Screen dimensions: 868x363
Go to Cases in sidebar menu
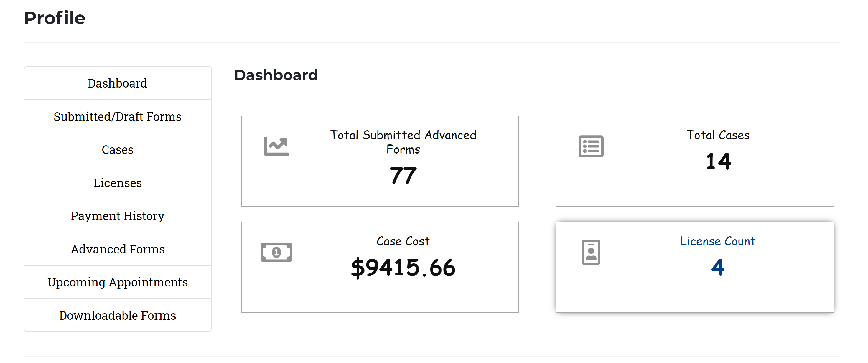point(118,149)
